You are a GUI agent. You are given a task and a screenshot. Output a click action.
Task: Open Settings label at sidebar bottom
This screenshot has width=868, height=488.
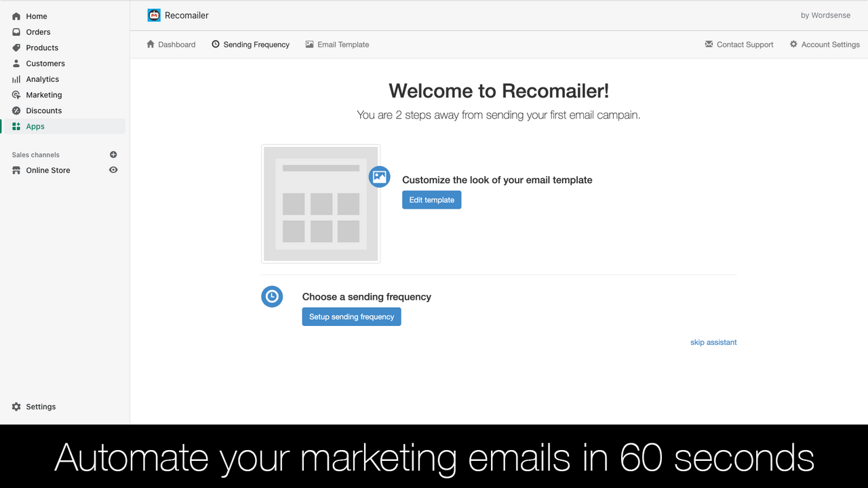click(41, 407)
